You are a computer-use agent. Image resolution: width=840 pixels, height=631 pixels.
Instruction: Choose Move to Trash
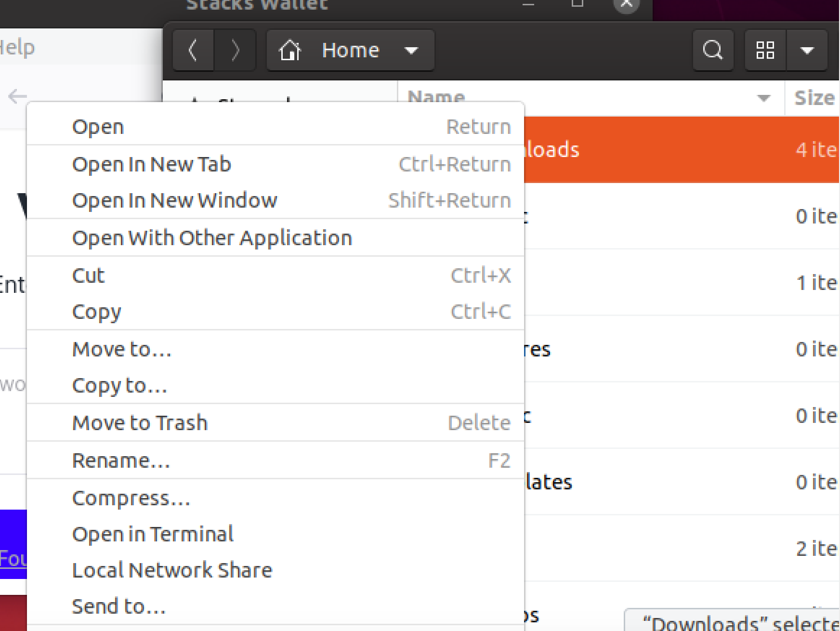click(x=140, y=422)
